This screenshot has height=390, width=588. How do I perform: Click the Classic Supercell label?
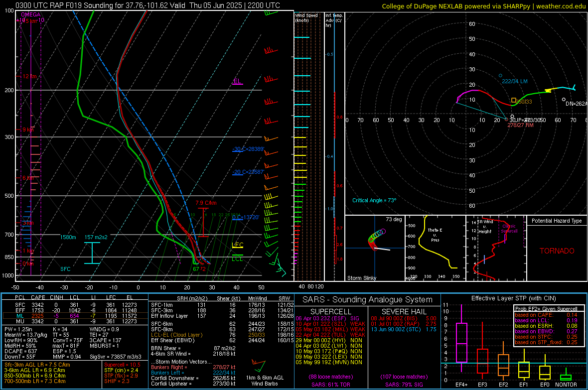point(509,229)
